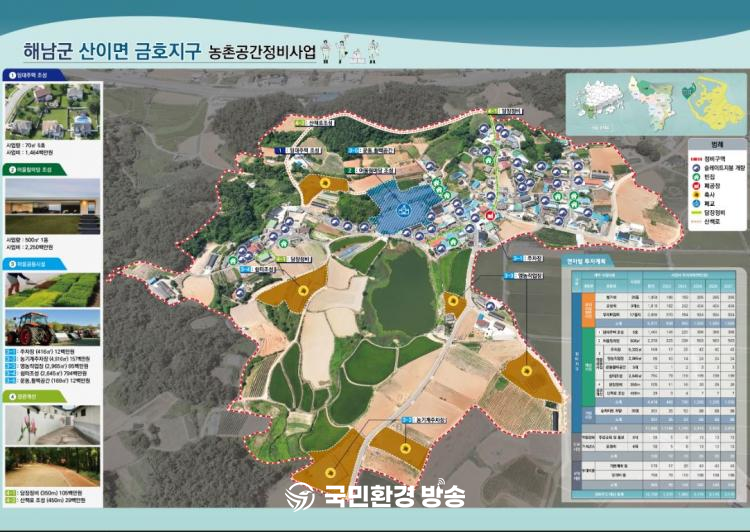Click the yellow livestock icon below 영농작업장 label

click(527, 371)
